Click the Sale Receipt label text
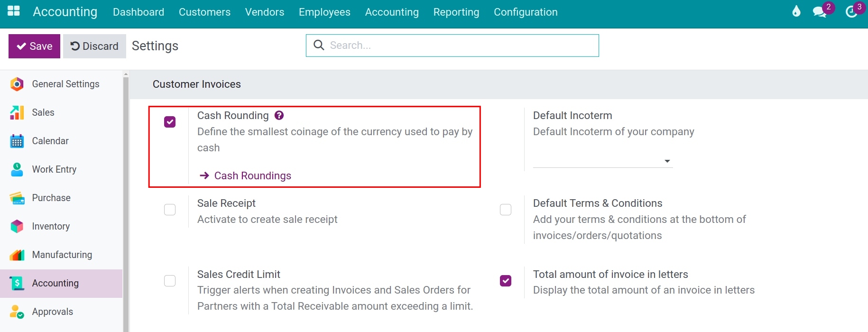The image size is (868, 332). pyautogui.click(x=226, y=203)
